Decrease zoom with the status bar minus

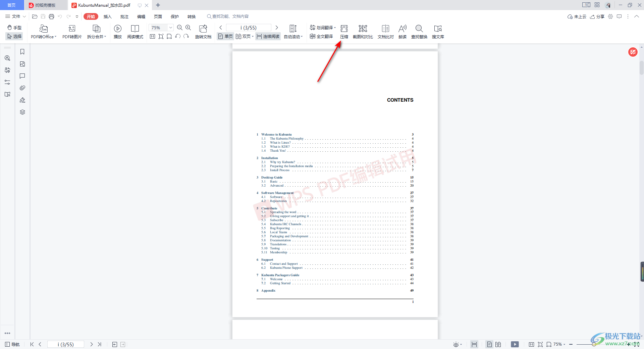pos(571,344)
